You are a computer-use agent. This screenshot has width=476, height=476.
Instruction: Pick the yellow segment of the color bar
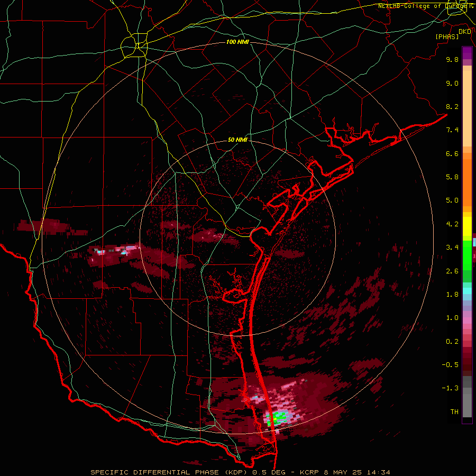(x=467, y=226)
